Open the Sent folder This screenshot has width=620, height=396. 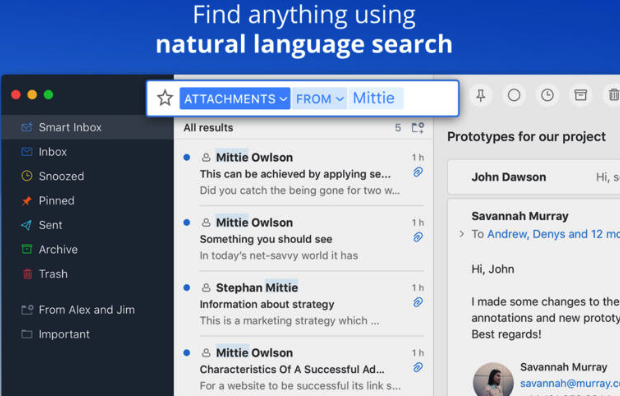[87, 225]
